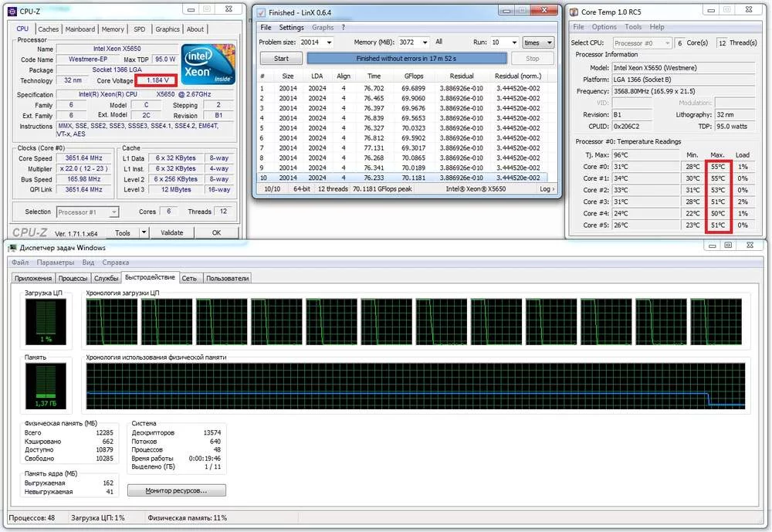
Task: Click the Task Manager title bar icon
Action: coord(13,247)
